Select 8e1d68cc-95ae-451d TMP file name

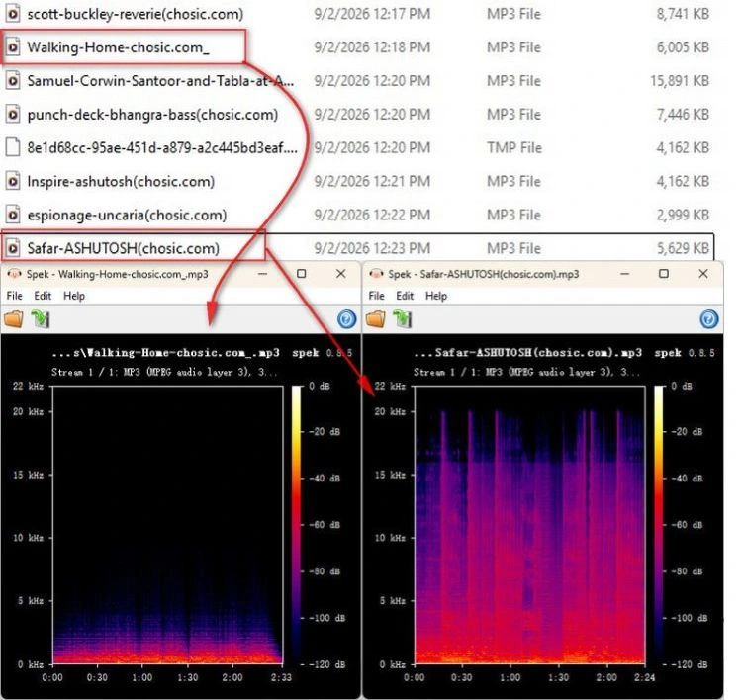162,147
